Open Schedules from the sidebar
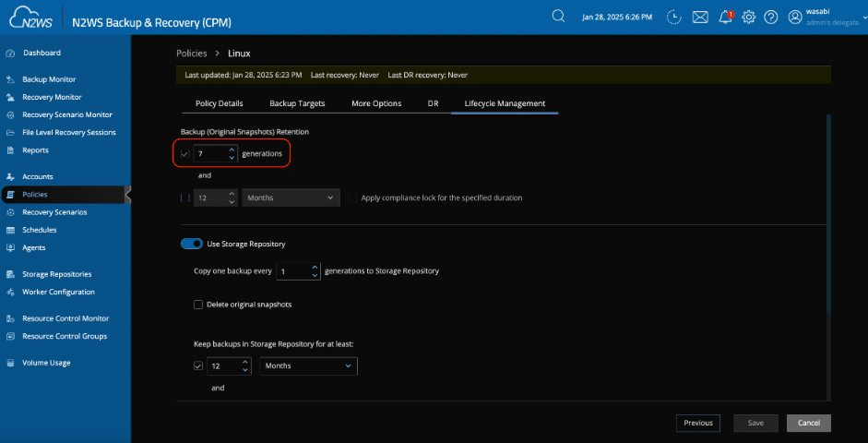868x443 pixels. (x=40, y=231)
